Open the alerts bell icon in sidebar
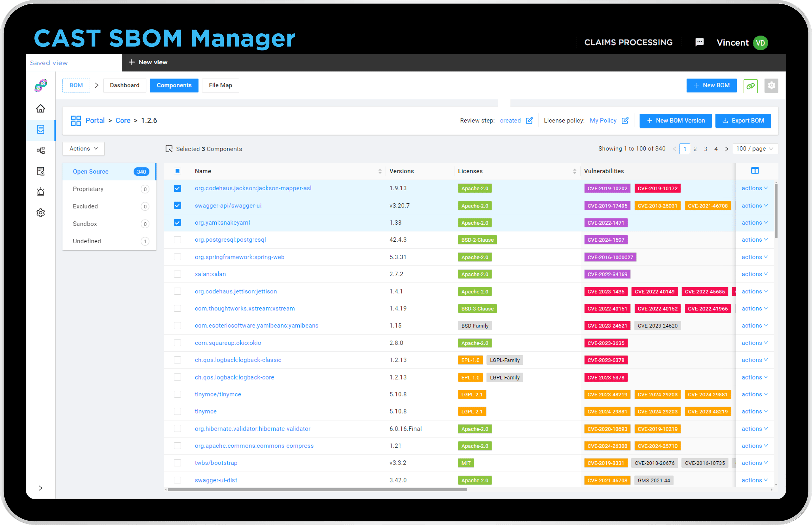Image resolution: width=812 pixels, height=525 pixels. 41,192
